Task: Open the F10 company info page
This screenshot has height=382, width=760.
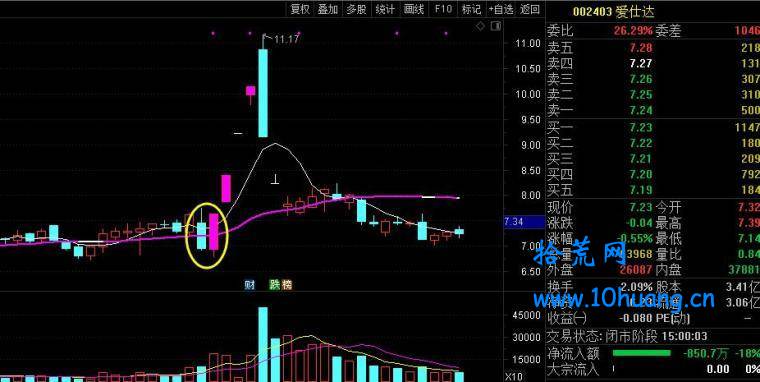Action: click(443, 9)
